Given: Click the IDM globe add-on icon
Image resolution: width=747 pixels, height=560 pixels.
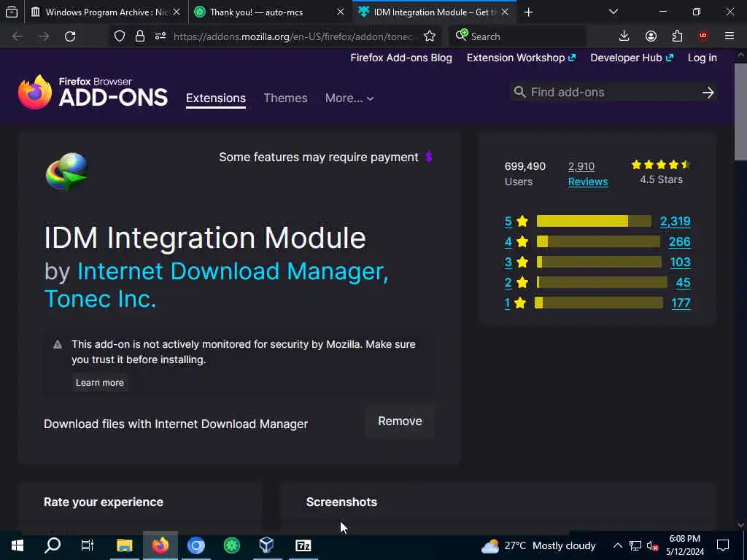Looking at the screenshot, I should (66, 172).
